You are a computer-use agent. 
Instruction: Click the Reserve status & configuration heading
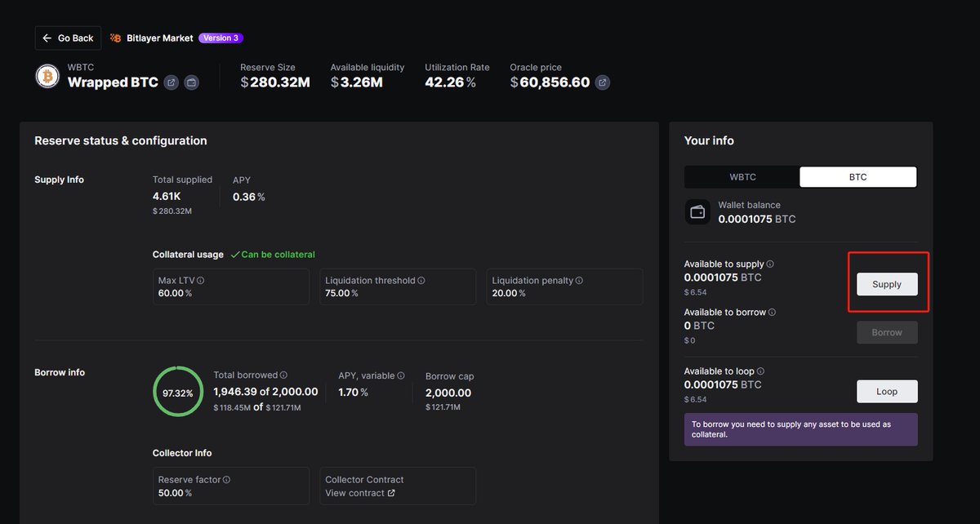pos(121,140)
